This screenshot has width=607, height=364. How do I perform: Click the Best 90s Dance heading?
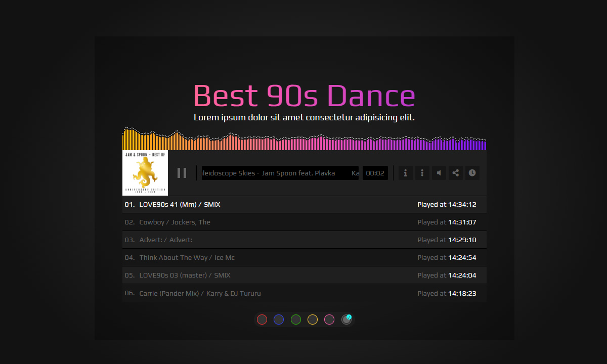[305, 96]
